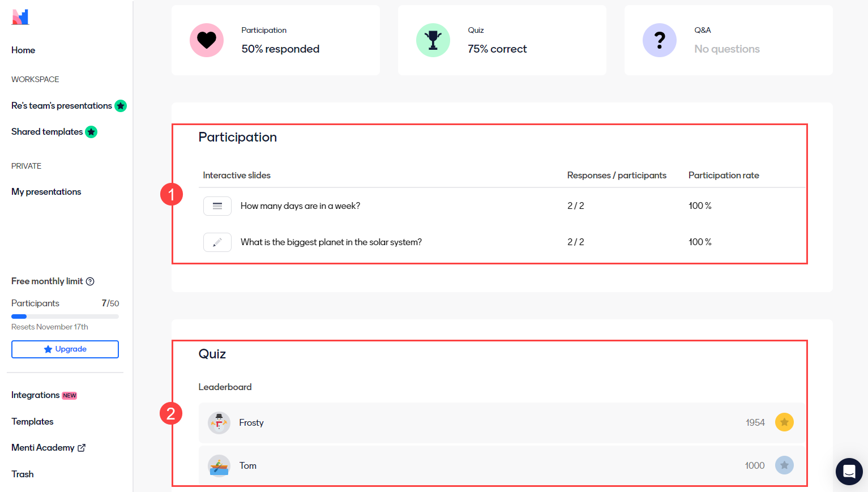Open Integrations in the sidebar

coord(35,395)
